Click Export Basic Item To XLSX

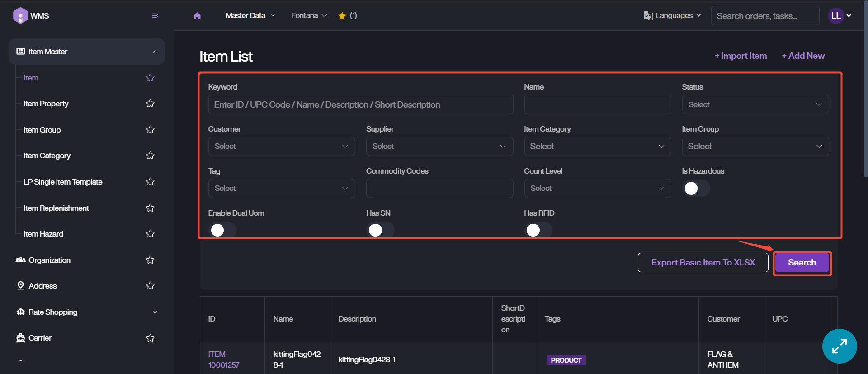[703, 263]
